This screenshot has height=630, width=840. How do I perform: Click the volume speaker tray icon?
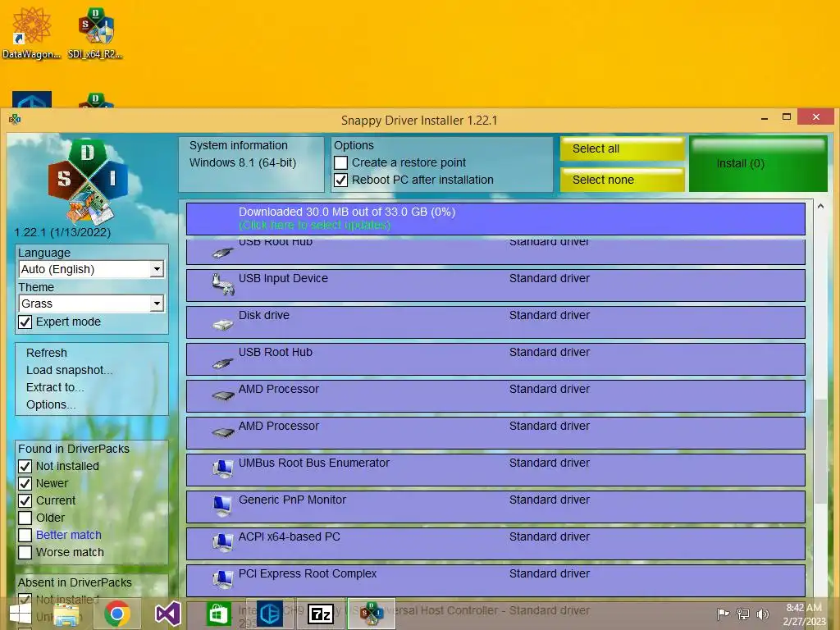point(762,614)
